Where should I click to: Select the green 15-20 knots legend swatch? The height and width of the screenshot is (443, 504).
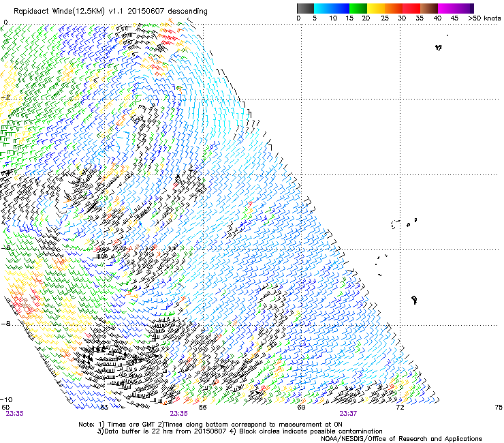pyautogui.click(x=358, y=8)
